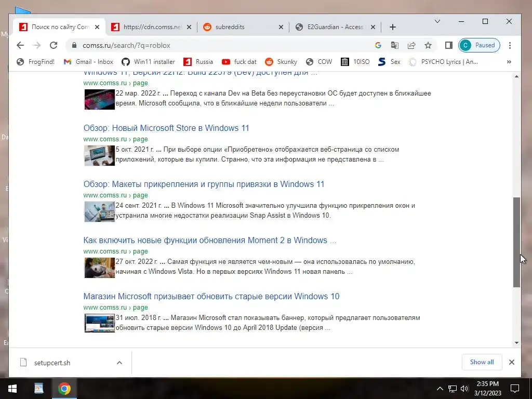This screenshot has width=532, height=399.
Task: Open the Win11 installer GitHub bookmark
Action: (x=149, y=62)
